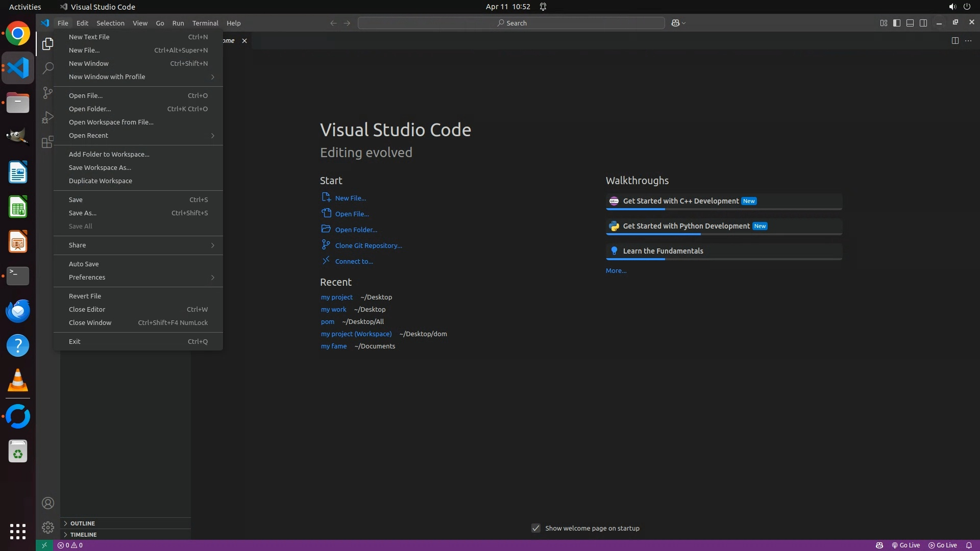The height and width of the screenshot is (551, 980).
Task: Open the Accounts icon in activity bar
Action: (47, 503)
